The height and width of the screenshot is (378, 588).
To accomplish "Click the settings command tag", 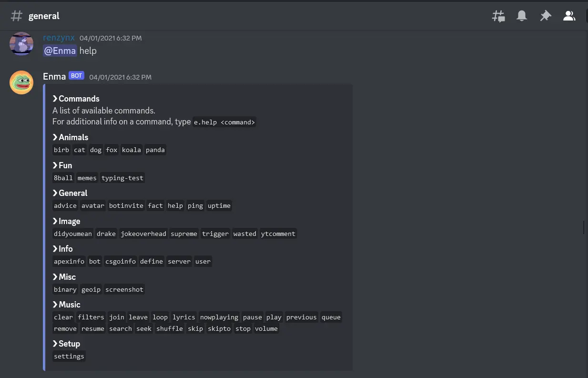I will 69,356.
